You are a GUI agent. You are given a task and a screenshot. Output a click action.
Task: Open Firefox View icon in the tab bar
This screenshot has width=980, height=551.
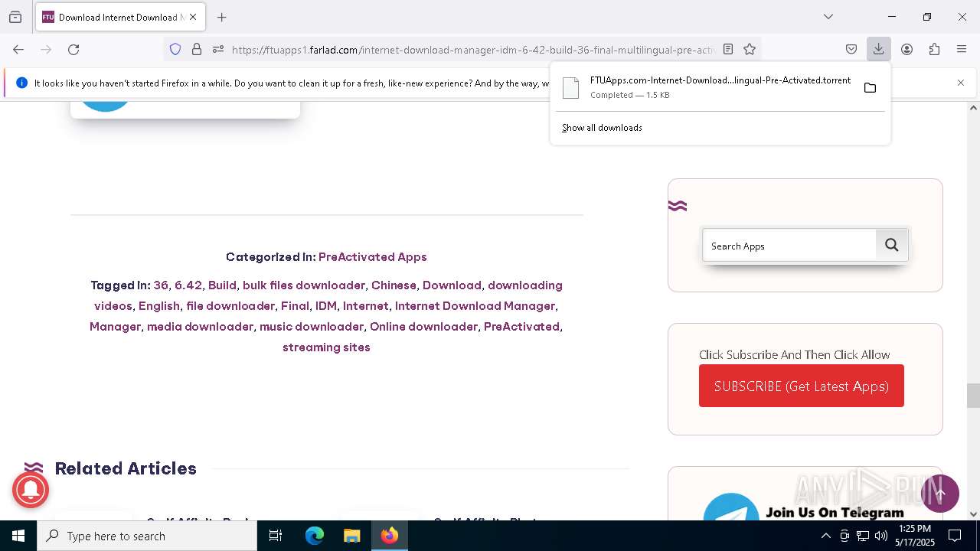(15, 17)
